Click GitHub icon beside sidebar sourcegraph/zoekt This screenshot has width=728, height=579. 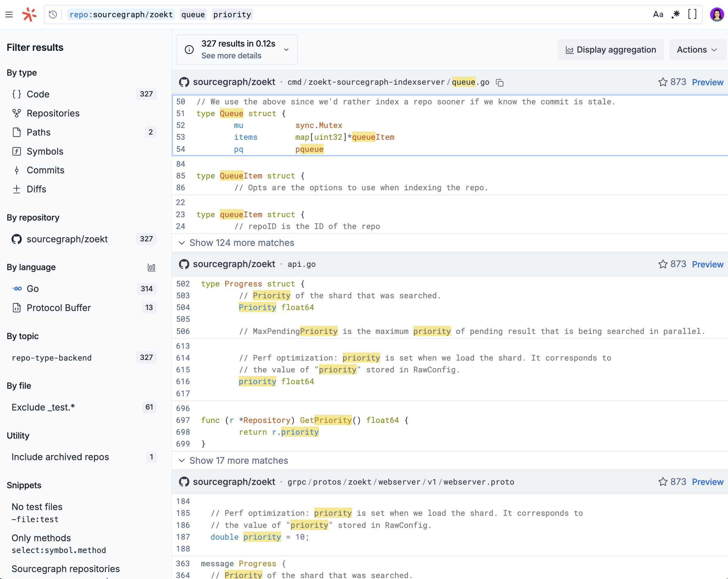pos(17,239)
